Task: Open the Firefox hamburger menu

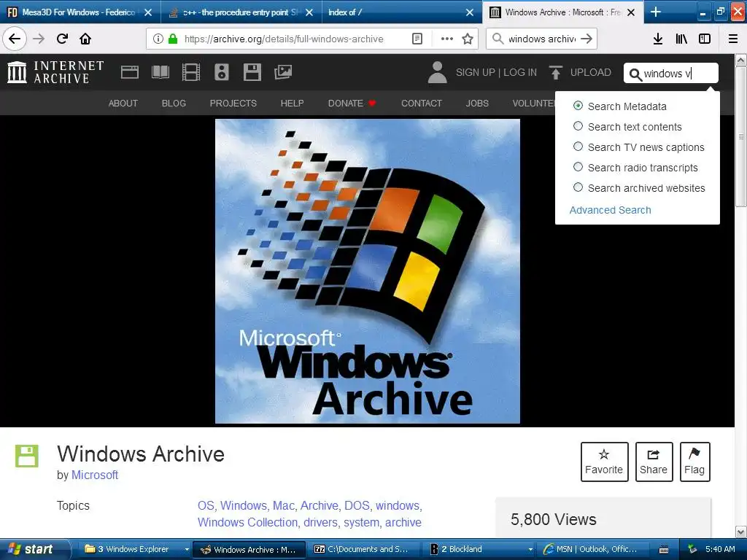Action: [733, 39]
